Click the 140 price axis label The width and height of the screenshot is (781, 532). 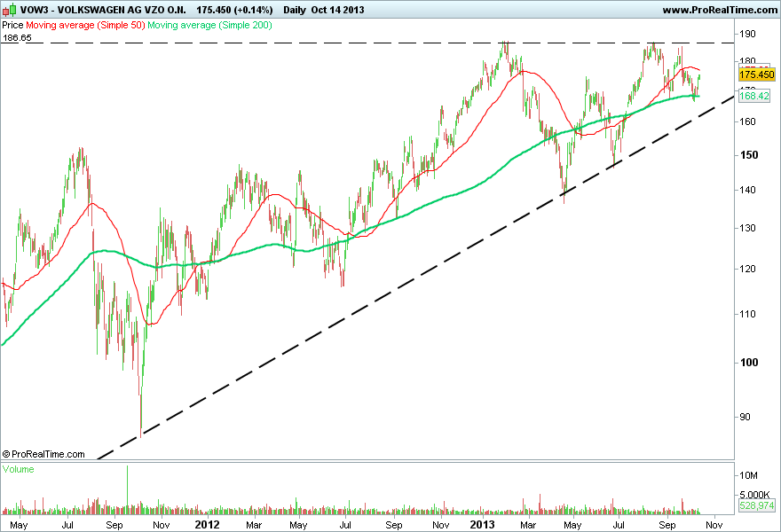tap(747, 190)
